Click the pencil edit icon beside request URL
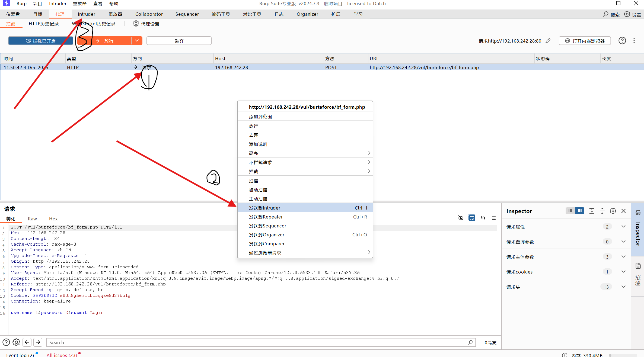This screenshot has height=357, width=644. (x=548, y=41)
